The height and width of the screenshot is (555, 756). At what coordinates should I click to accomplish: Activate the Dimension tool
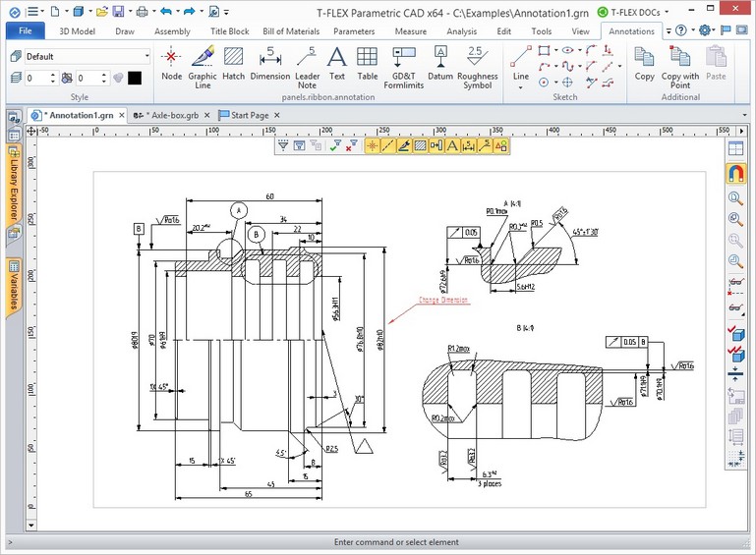point(269,63)
